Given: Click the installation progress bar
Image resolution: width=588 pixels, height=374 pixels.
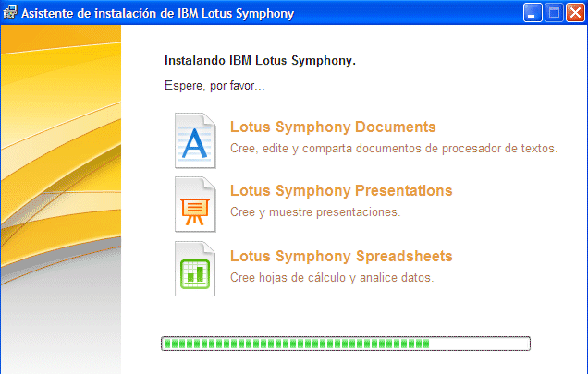Looking at the screenshot, I should (346, 344).
